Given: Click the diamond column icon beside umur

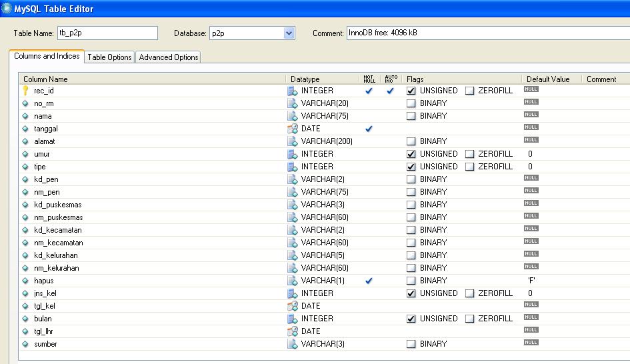Looking at the screenshot, I should point(25,154).
